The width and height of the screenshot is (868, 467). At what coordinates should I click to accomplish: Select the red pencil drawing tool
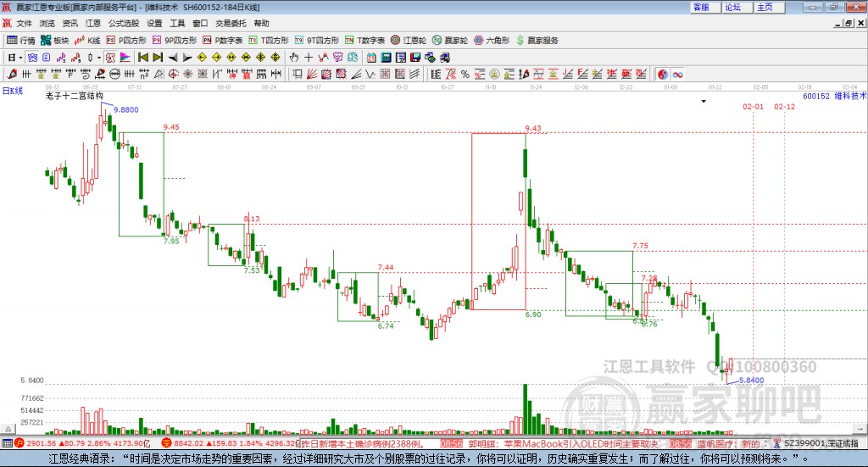(12, 74)
